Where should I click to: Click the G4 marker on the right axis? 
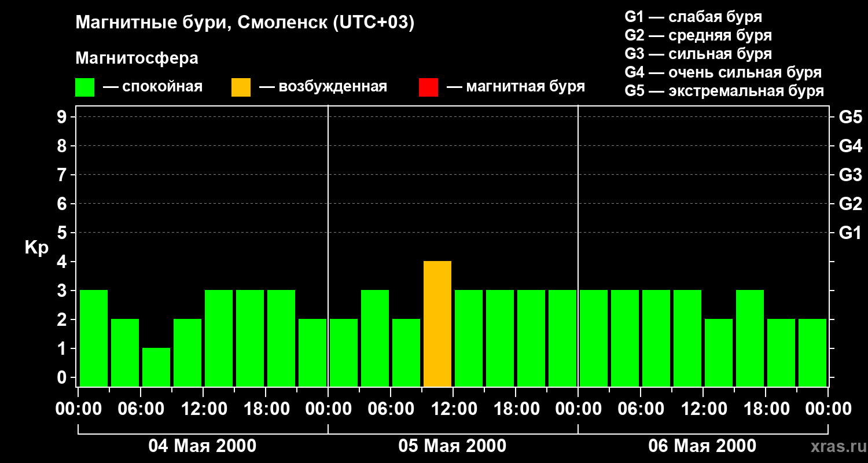(851, 146)
